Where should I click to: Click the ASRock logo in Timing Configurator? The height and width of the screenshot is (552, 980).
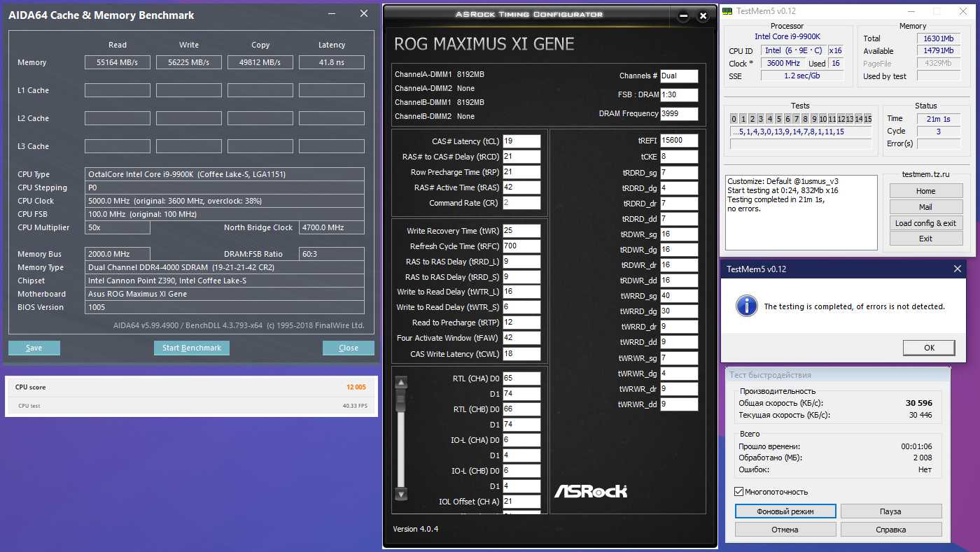[x=591, y=490]
